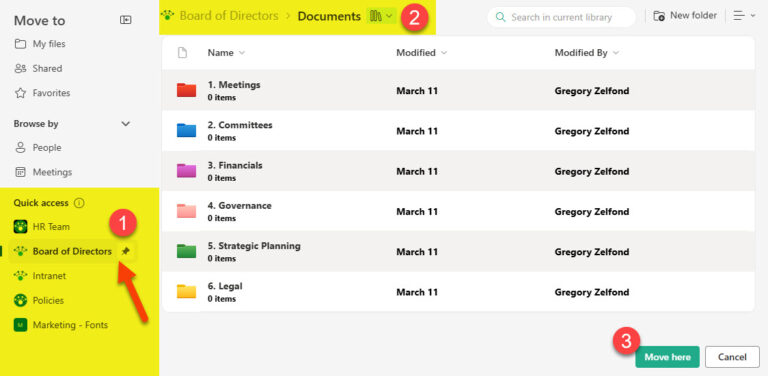
Task: Click the search magnifier icon
Action: [500, 17]
